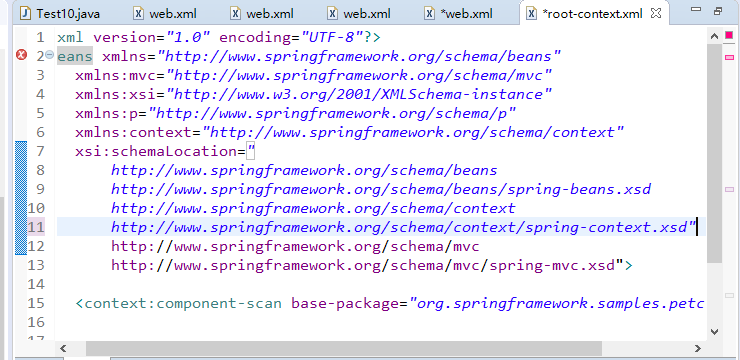
Task: Click the schema/beans URL on line 8
Action: coord(304,170)
